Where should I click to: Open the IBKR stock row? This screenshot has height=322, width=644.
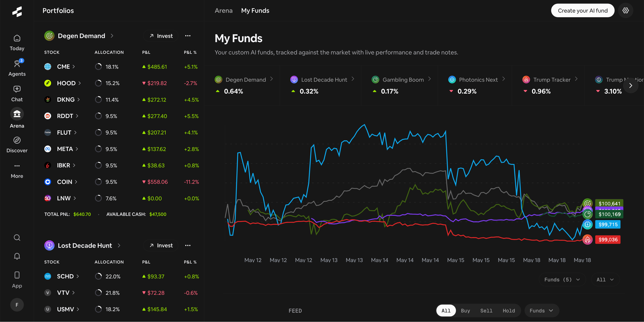122,165
